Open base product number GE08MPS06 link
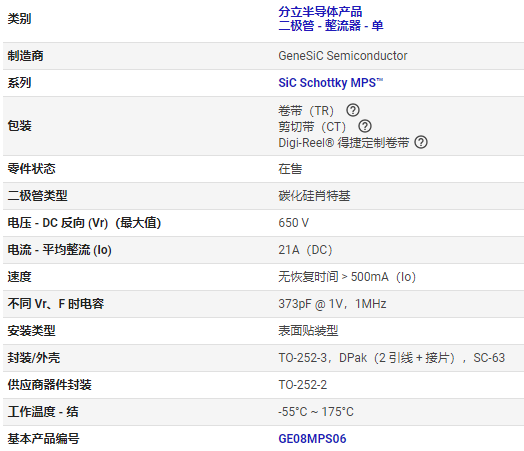The height and width of the screenshot is (451, 524). click(312, 439)
